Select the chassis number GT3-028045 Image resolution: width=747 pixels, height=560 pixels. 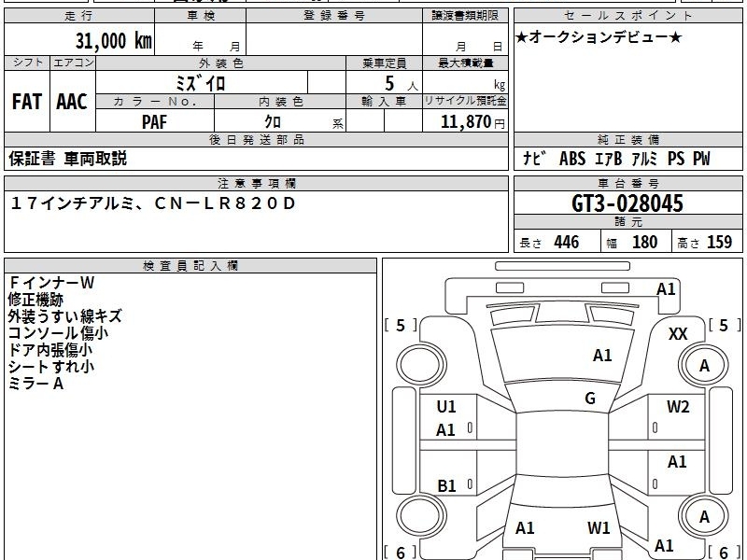pos(627,203)
